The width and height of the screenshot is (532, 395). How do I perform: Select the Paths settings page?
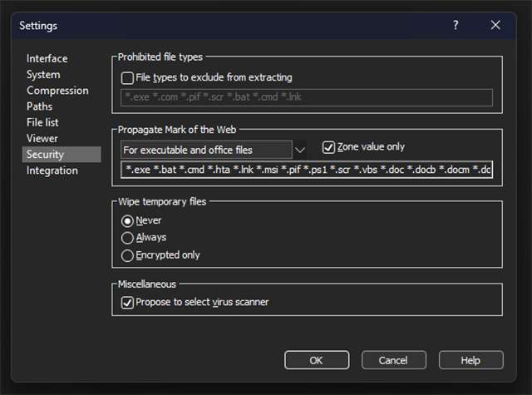coord(39,106)
